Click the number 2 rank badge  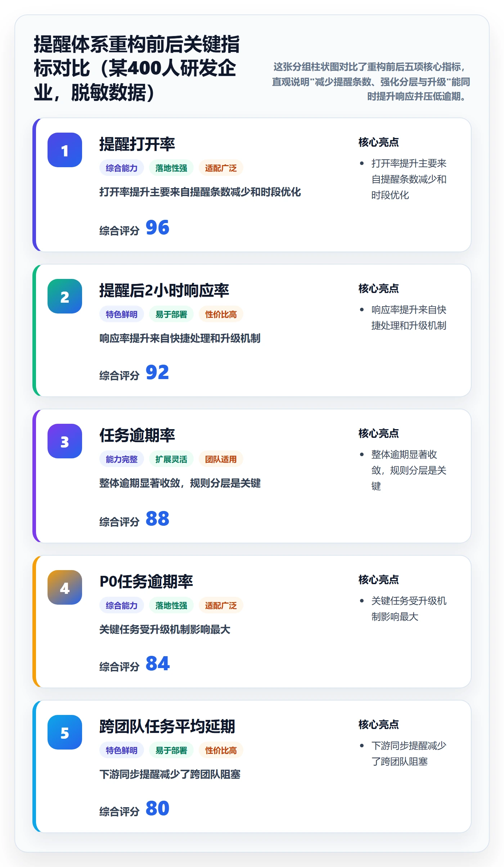click(x=65, y=296)
